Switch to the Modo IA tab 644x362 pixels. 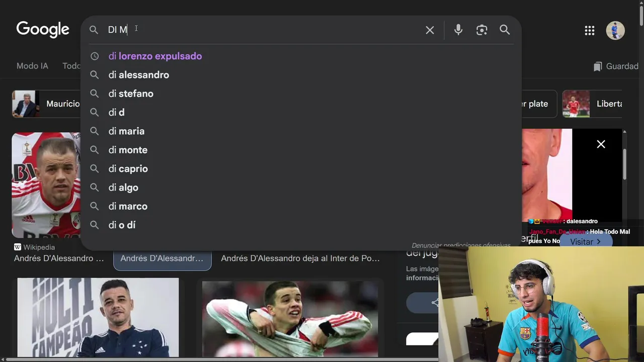[32, 66]
